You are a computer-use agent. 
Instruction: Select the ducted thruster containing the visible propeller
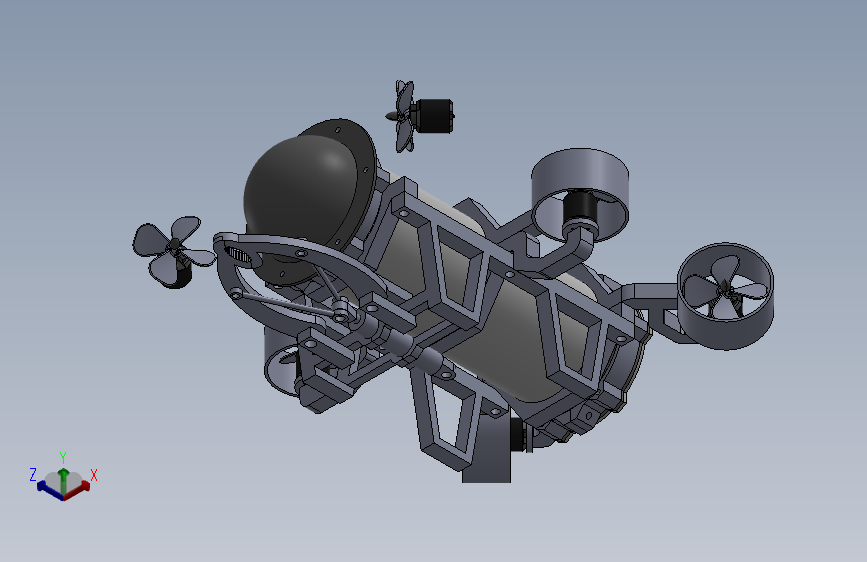tap(725, 296)
